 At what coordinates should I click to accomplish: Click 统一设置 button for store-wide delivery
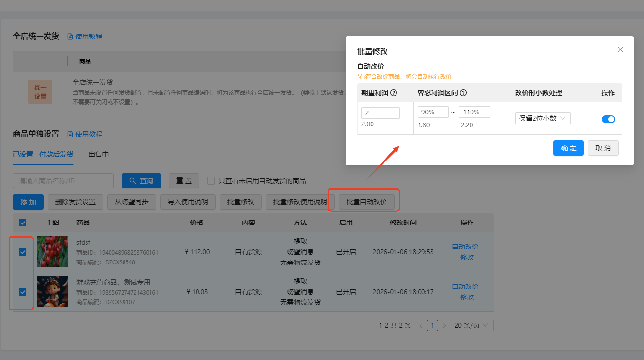click(40, 92)
